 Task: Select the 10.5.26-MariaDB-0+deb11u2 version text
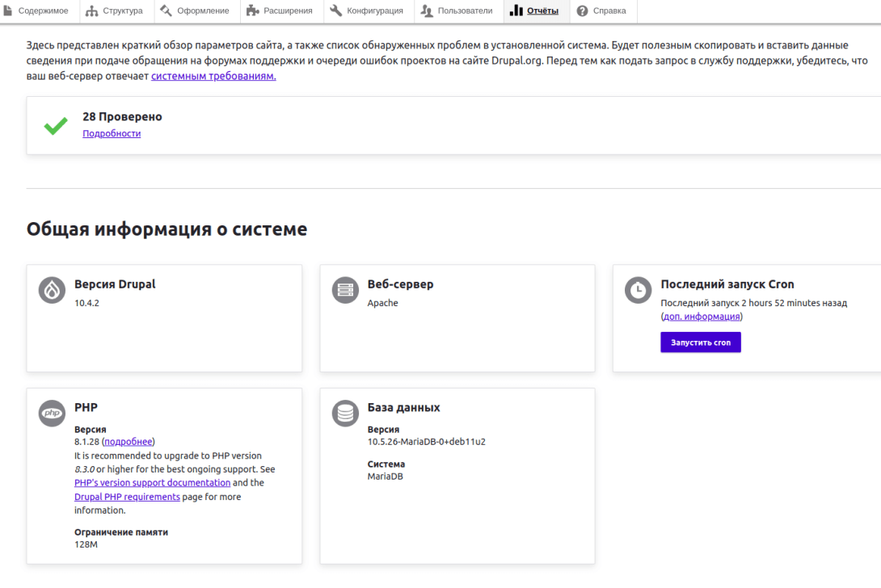pyautogui.click(x=427, y=442)
